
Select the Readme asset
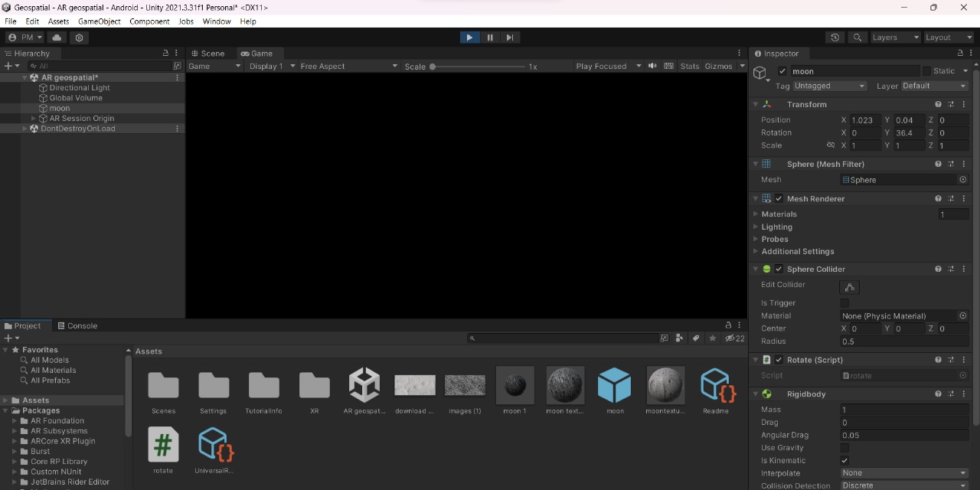(716, 390)
